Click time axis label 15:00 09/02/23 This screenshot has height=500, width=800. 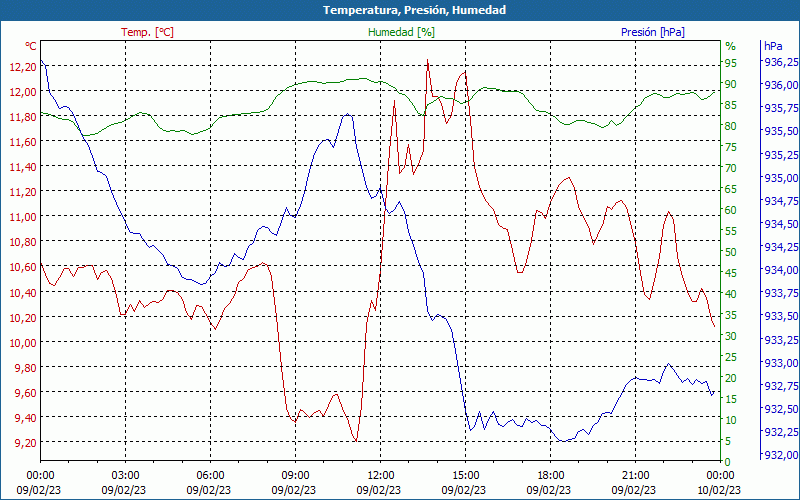coord(464,483)
